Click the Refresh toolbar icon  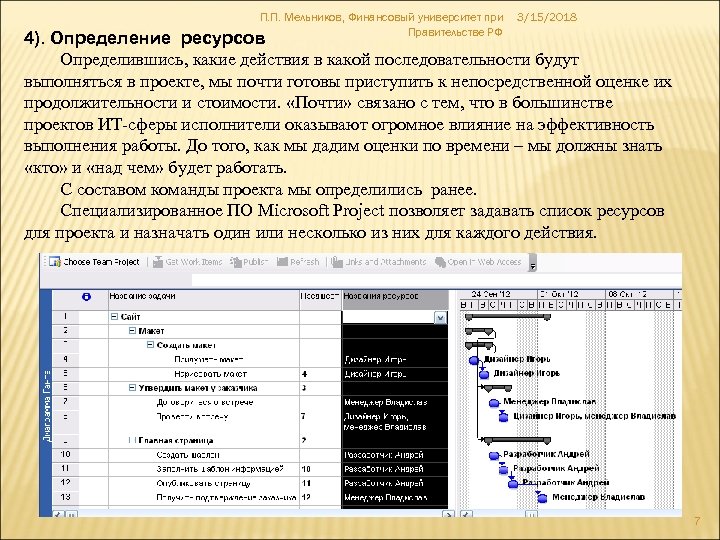[282, 262]
